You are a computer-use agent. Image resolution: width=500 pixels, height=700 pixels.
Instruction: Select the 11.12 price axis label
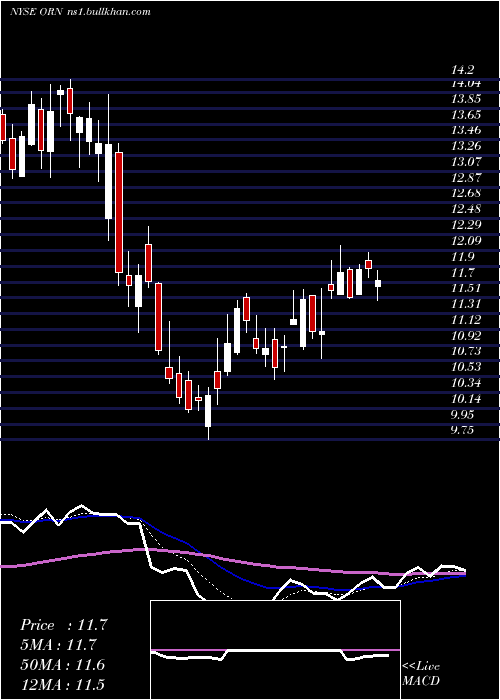(x=466, y=320)
